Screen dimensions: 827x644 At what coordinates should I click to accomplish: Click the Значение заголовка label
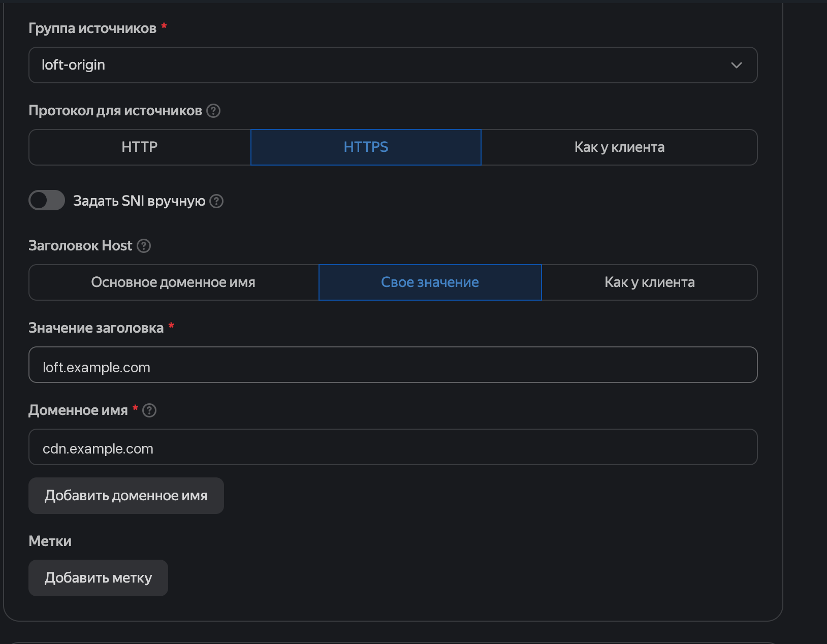pos(96,328)
